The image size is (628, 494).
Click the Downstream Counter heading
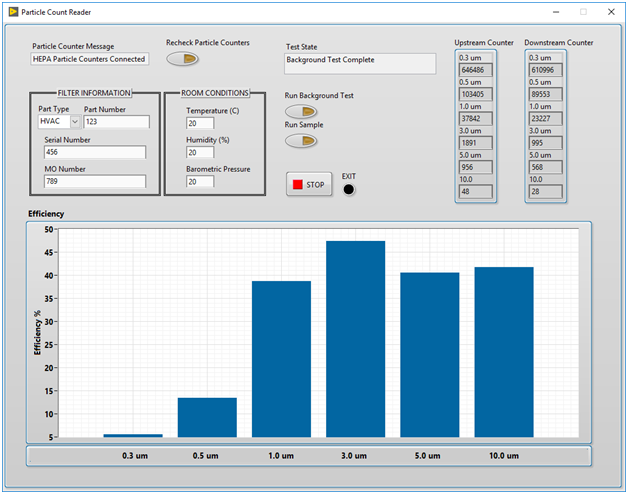tap(559, 42)
